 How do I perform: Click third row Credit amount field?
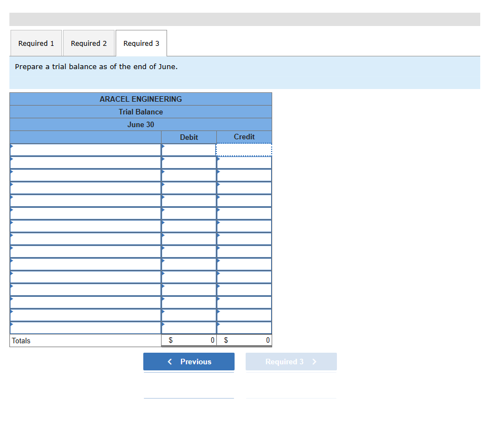244,175
